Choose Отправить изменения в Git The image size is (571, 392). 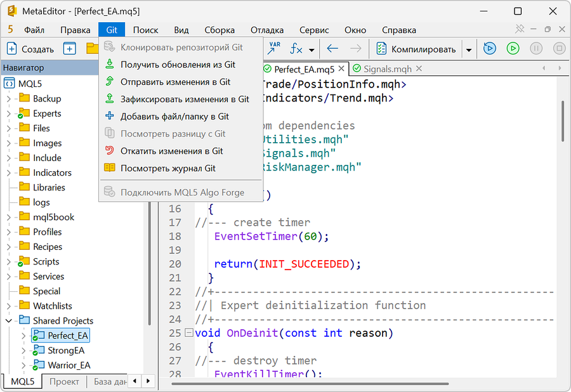tap(181, 82)
